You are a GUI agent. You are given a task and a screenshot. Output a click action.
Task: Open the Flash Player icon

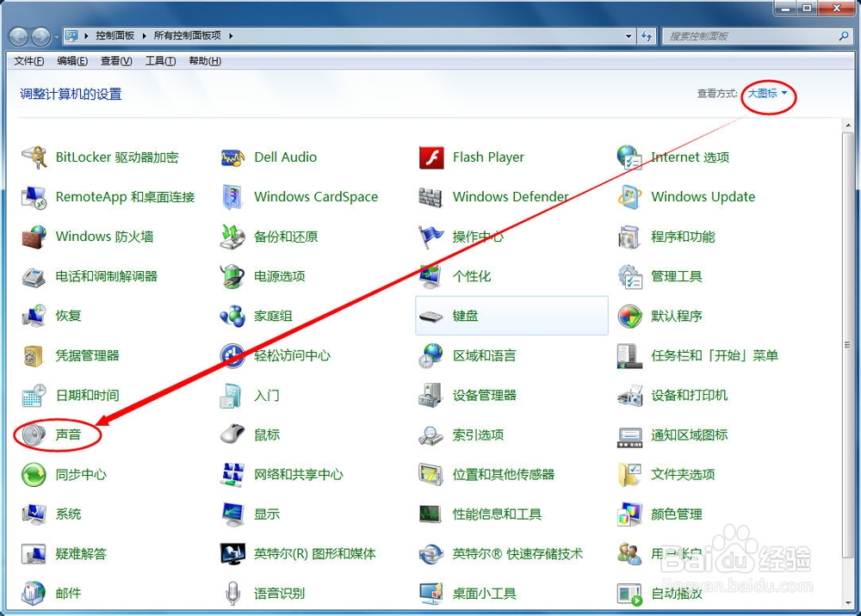click(x=431, y=157)
